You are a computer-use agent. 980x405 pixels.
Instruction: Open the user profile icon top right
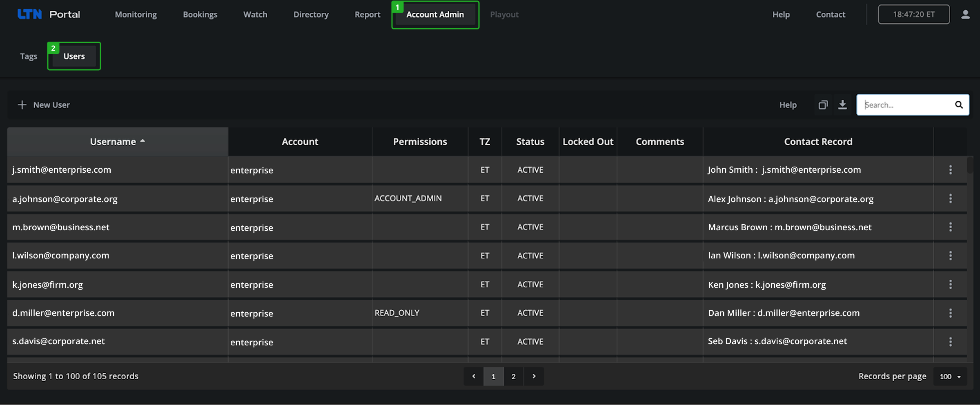tap(965, 14)
